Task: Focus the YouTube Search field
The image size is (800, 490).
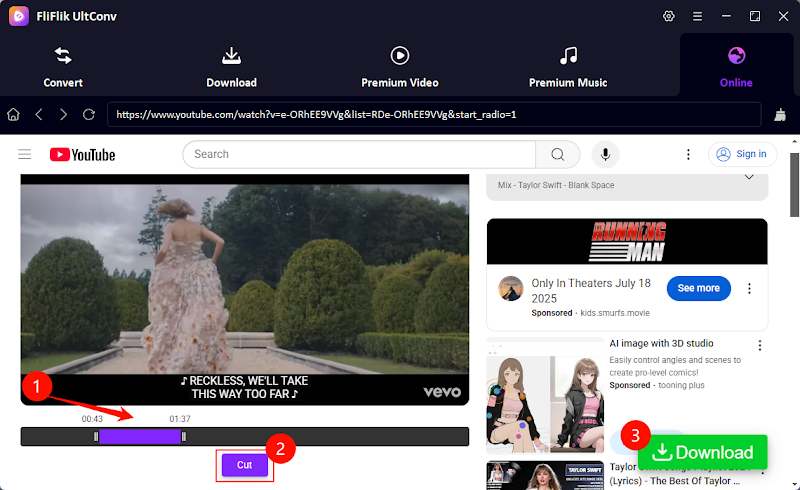Action: pos(359,154)
